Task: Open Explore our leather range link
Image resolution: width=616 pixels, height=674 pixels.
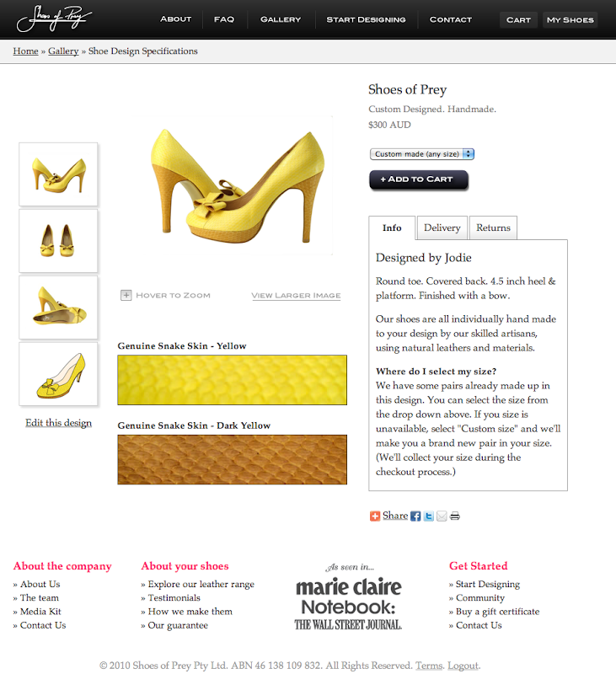Action: [x=201, y=584]
